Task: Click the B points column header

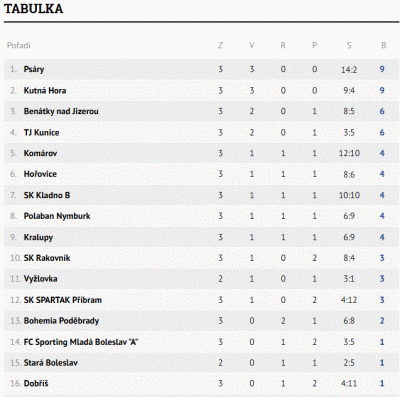Action: point(384,45)
